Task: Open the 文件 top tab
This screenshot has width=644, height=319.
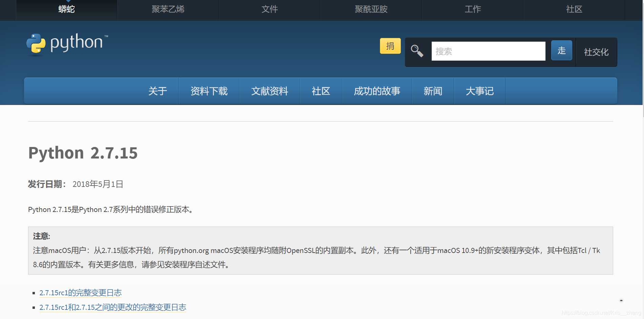Action: 270,9
